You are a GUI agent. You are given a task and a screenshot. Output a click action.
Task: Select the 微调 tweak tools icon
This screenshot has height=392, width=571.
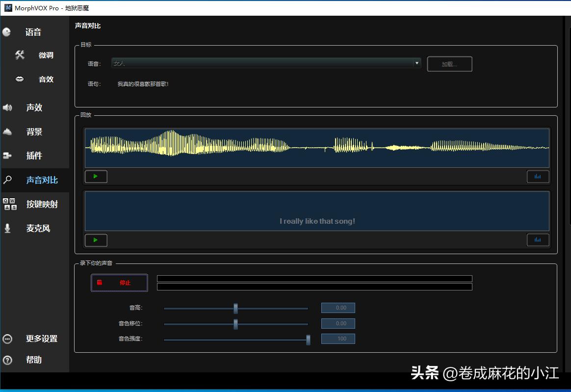coord(20,55)
